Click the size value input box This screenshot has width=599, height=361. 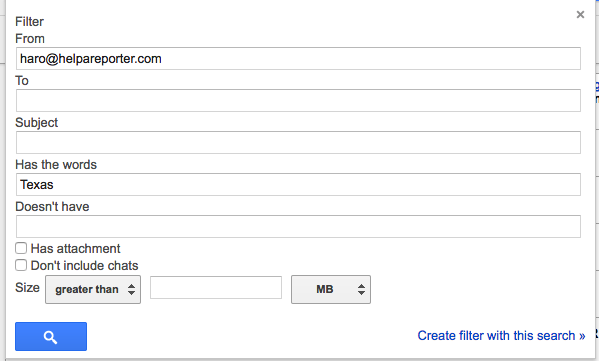216,288
